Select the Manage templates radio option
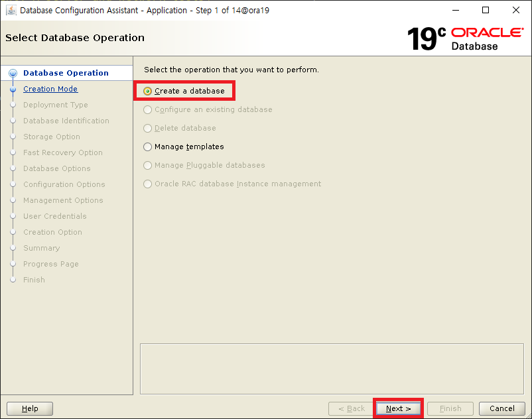This screenshot has width=532, height=419. pos(147,147)
